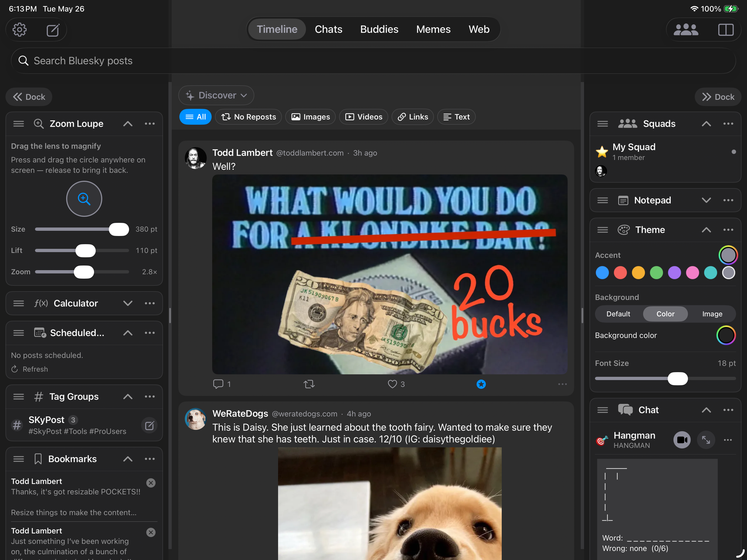Open the squads people icon in header

coord(685,30)
